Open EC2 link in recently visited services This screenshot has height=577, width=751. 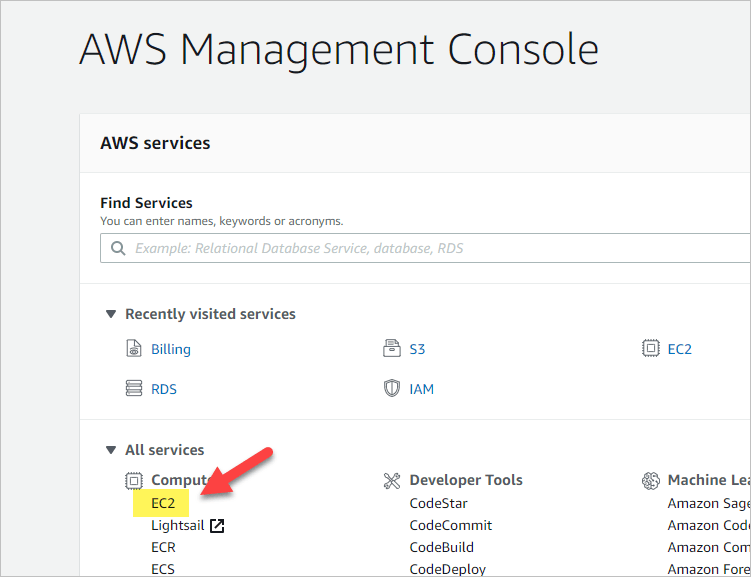680,349
